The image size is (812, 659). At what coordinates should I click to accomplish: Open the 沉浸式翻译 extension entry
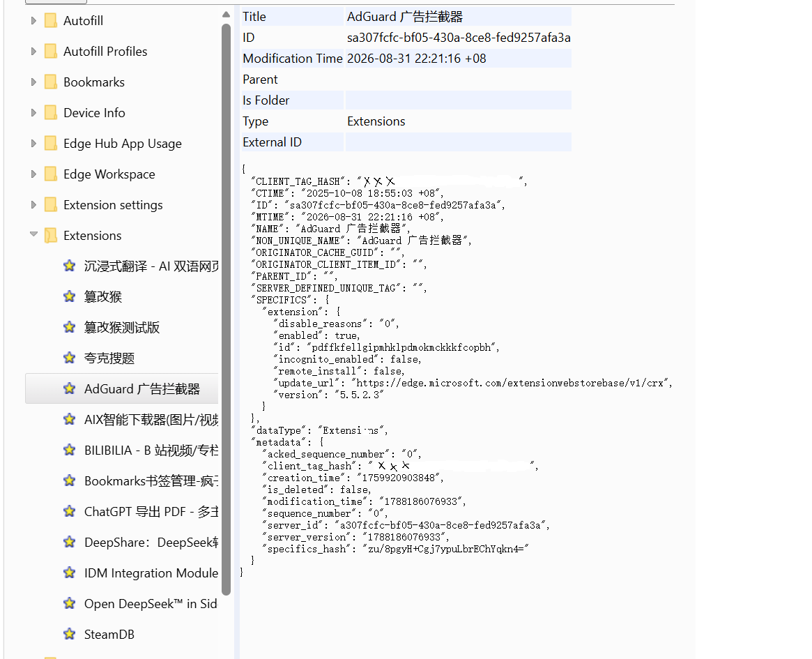(151, 266)
